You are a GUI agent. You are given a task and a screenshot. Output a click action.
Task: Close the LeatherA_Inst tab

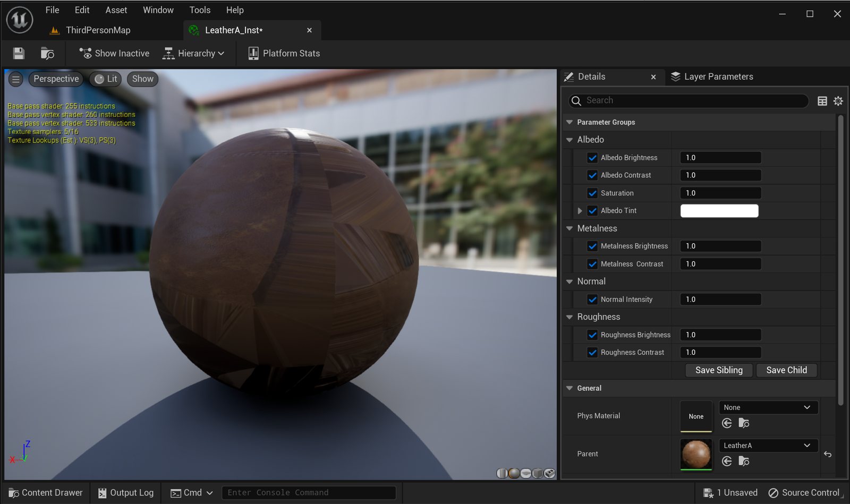click(309, 30)
